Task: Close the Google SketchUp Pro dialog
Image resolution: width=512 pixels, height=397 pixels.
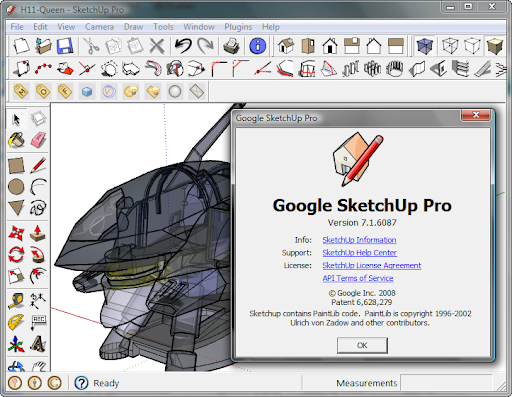Action: tap(476, 115)
